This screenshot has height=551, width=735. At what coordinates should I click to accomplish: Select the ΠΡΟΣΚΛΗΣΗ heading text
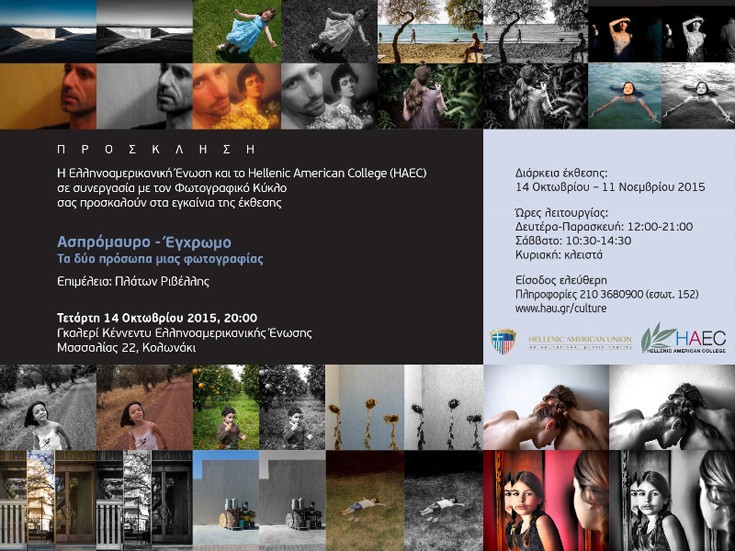156,149
